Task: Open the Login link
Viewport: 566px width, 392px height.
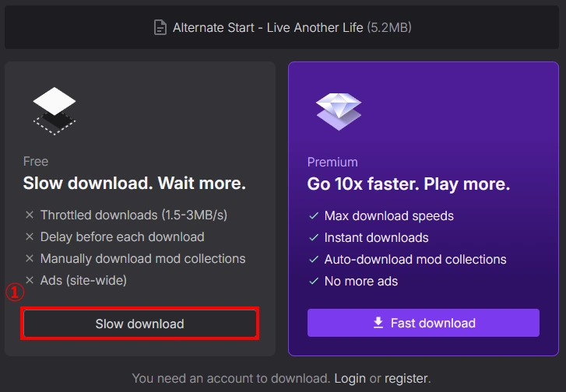Action: [350, 378]
